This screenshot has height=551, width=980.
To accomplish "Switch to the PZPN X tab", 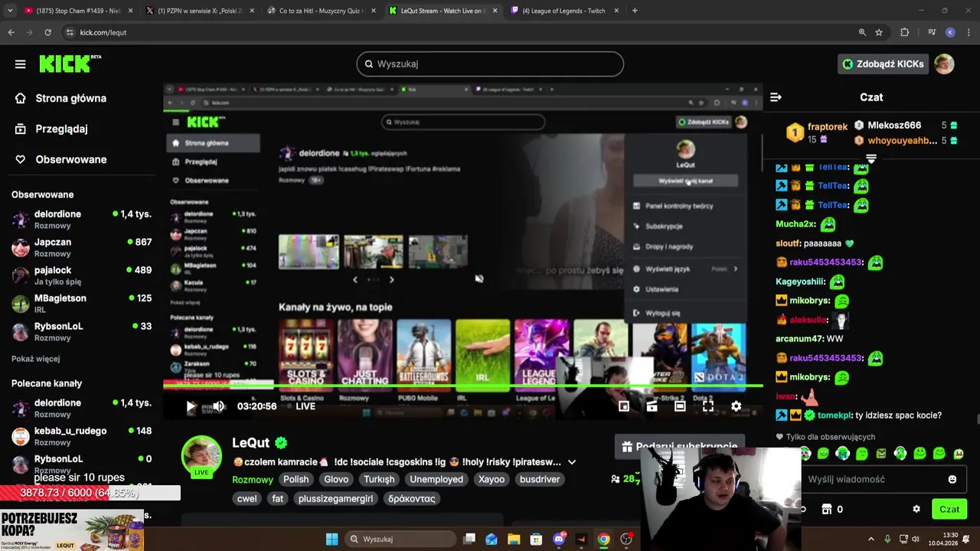I will pyautogui.click(x=199, y=11).
